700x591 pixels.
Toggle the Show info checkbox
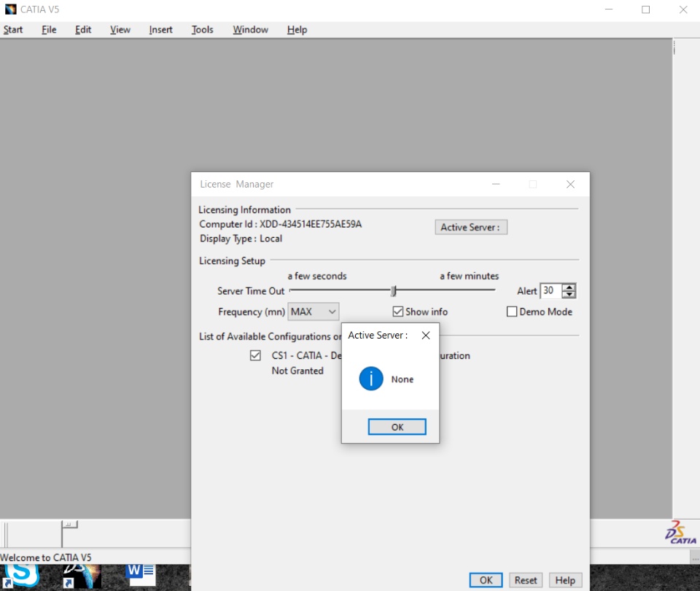pos(398,312)
